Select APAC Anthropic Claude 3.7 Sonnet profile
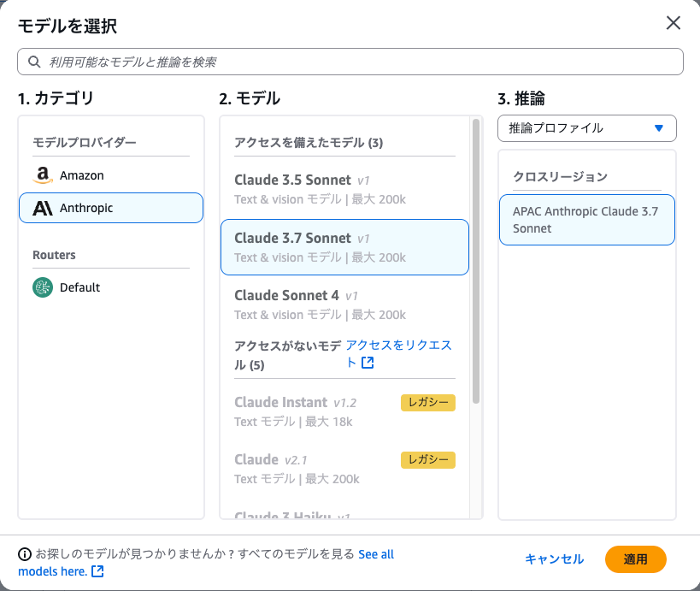This screenshot has width=700, height=591. [587, 220]
